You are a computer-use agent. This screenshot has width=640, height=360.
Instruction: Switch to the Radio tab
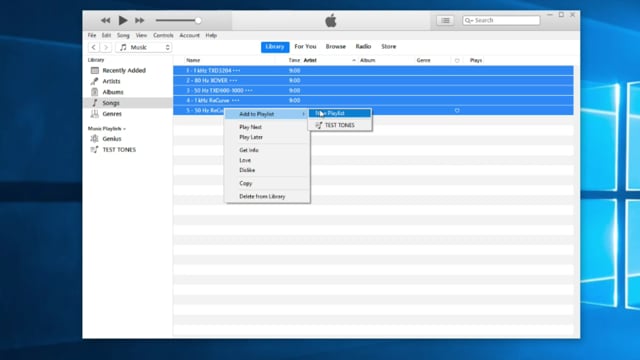[x=363, y=47]
